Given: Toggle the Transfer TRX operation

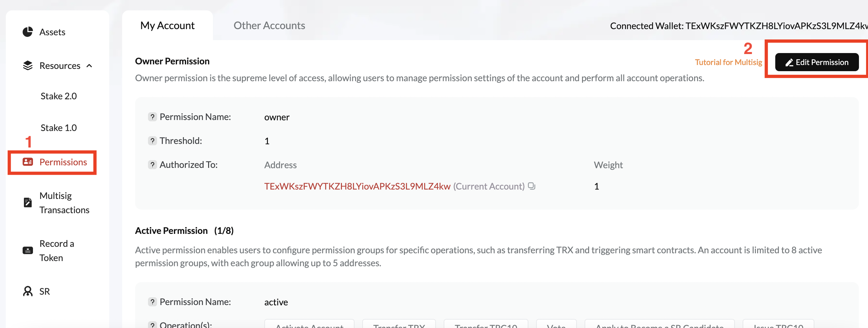Looking at the screenshot, I should tap(399, 325).
